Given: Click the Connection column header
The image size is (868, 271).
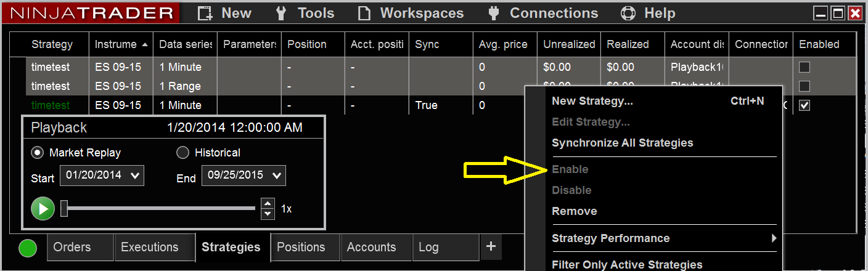Looking at the screenshot, I should point(761,44).
